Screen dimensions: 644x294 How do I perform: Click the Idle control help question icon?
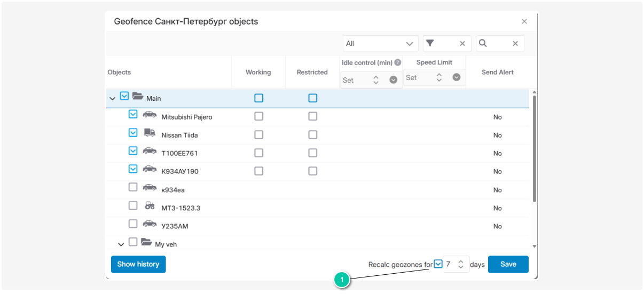click(x=398, y=62)
